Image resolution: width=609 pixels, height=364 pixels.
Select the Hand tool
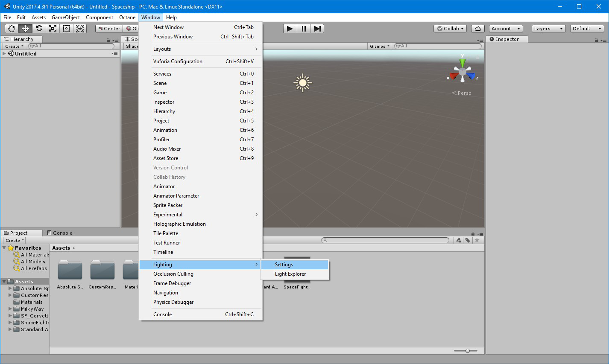pyautogui.click(x=12, y=29)
